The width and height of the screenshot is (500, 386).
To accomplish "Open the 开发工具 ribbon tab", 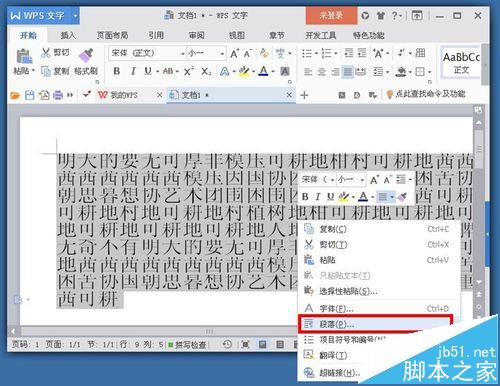I will point(320,35).
